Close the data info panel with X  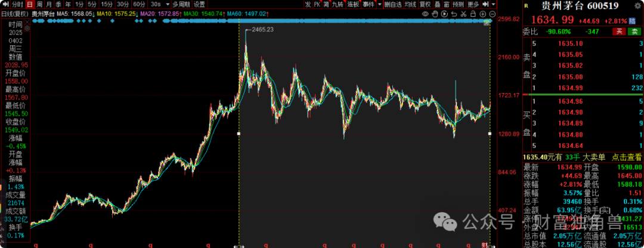coord(27,22)
